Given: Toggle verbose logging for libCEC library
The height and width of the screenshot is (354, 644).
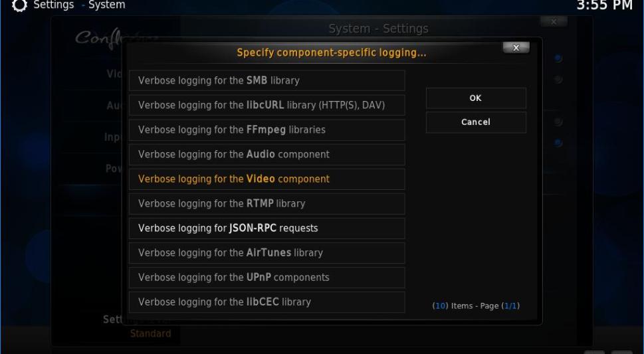Looking at the screenshot, I should tap(267, 302).
